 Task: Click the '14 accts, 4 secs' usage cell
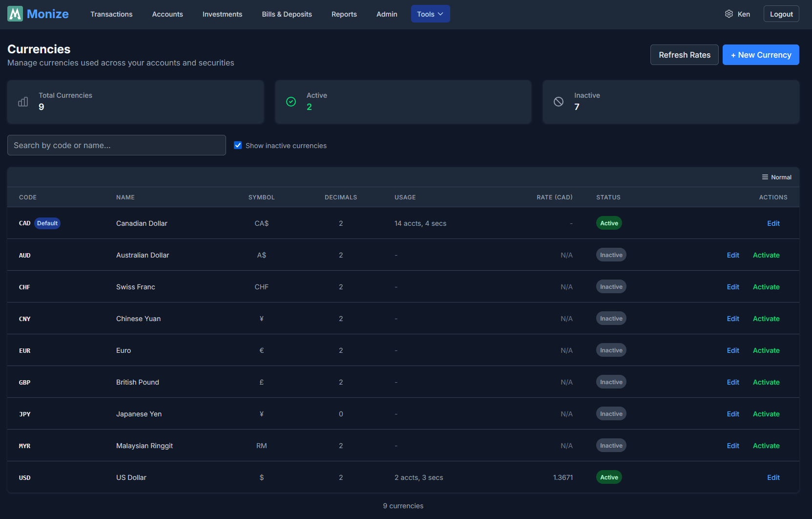click(420, 223)
